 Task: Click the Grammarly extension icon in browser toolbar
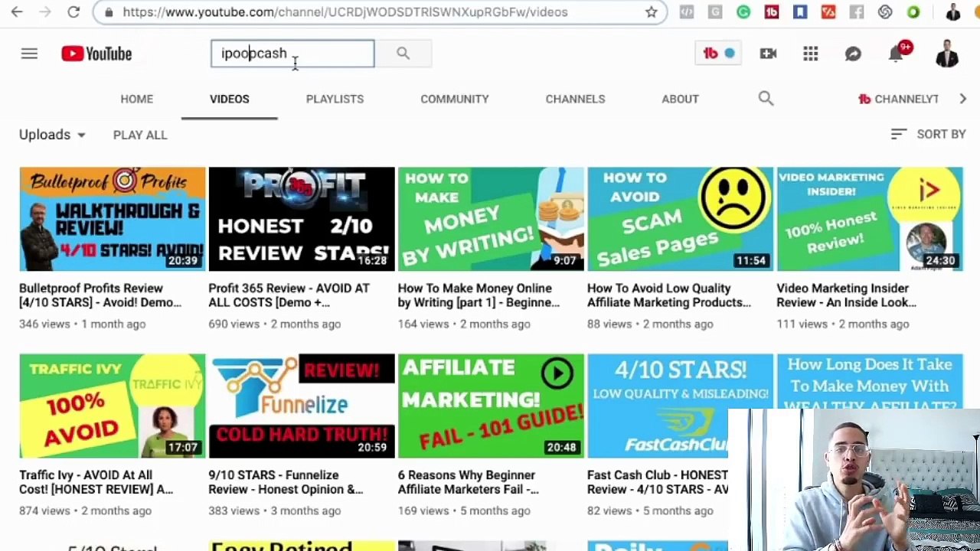click(743, 12)
